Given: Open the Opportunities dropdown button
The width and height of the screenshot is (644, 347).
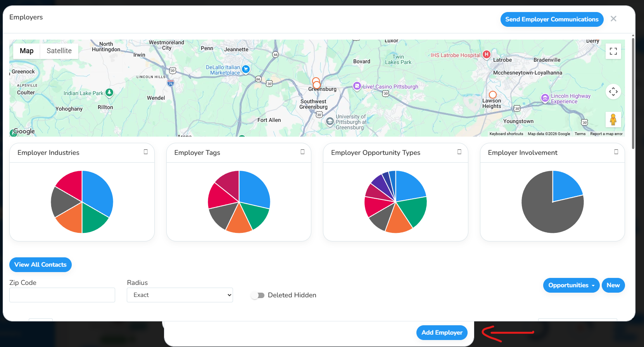Looking at the screenshot, I should (571, 285).
